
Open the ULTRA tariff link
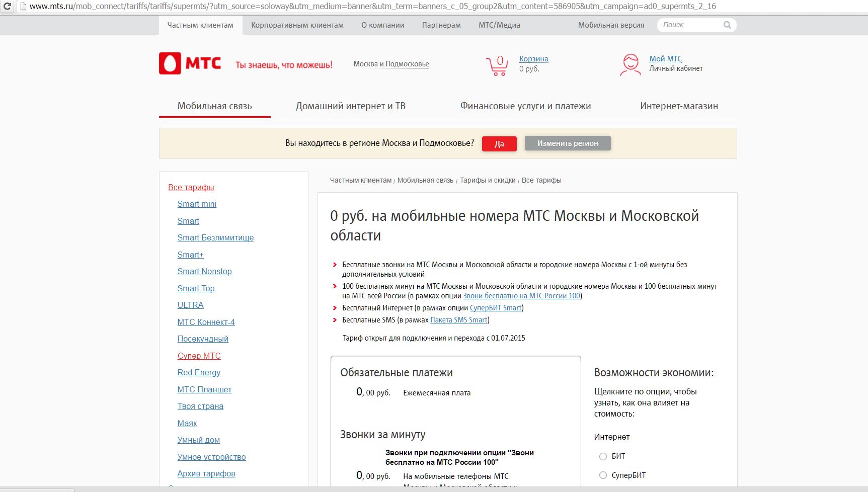click(190, 305)
